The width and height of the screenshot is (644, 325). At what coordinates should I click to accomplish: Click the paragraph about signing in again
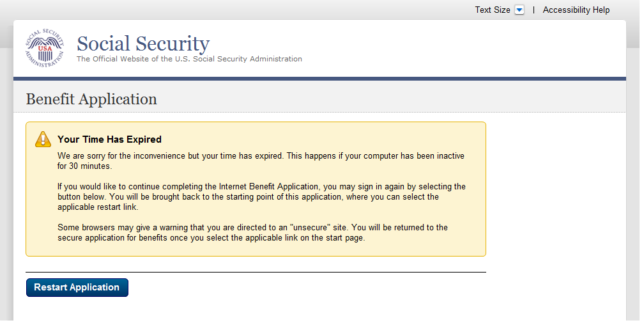pos(261,197)
